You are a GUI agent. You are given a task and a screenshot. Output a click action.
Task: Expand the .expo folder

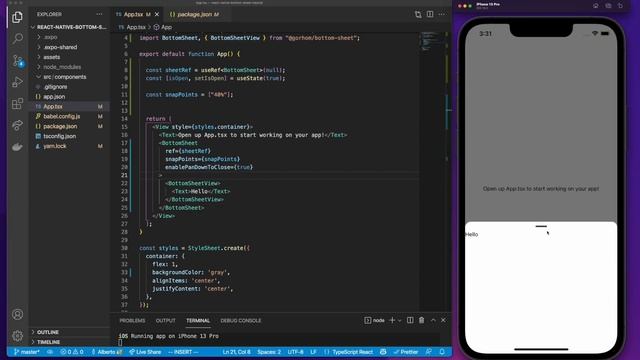coord(51,37)
